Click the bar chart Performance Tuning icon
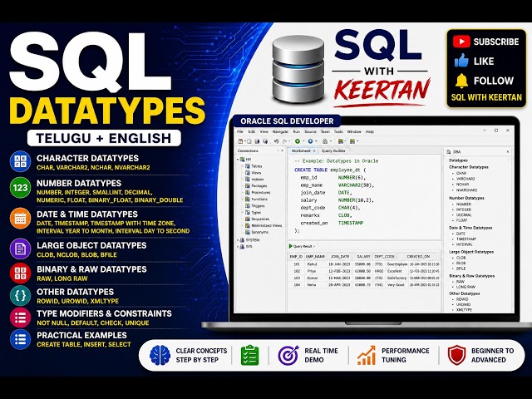532x399 pixels. tap(367, 355)
